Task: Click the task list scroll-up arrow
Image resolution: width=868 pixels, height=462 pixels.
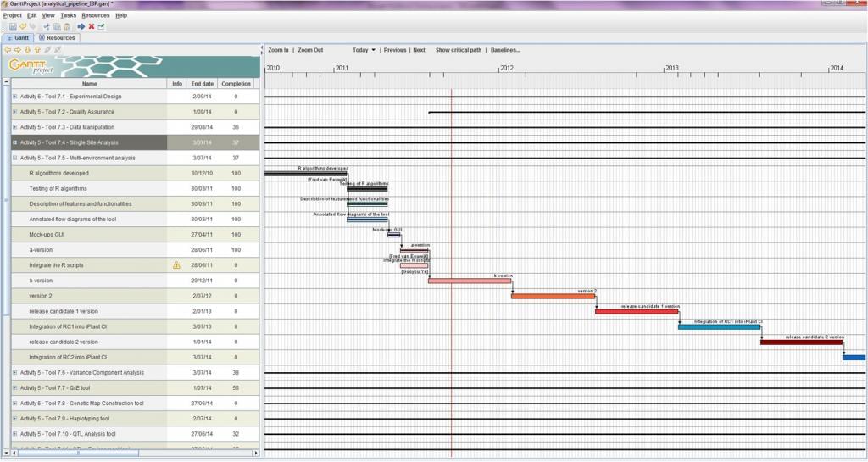Action: coord(7,82)
